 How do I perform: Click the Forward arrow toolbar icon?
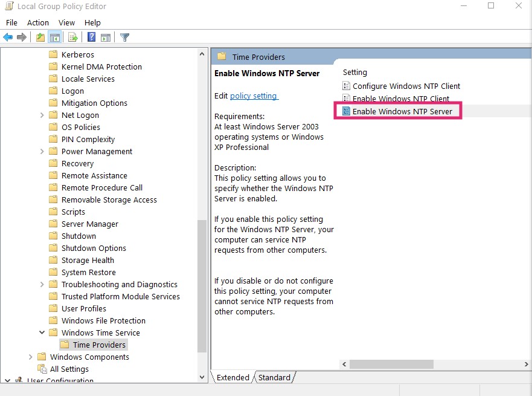click(x=22, y=37)
